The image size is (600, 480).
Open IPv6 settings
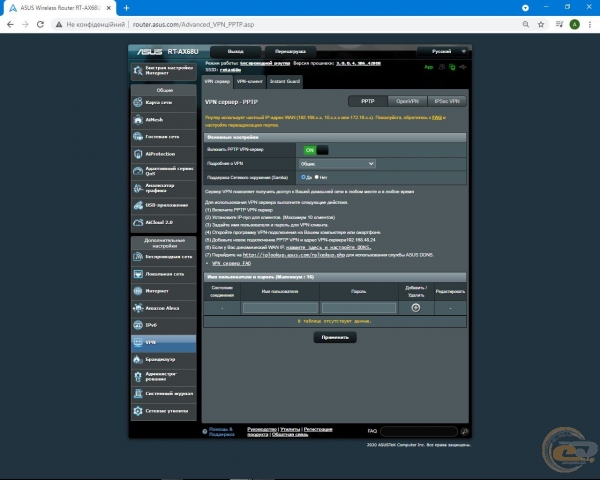(163, 325)
